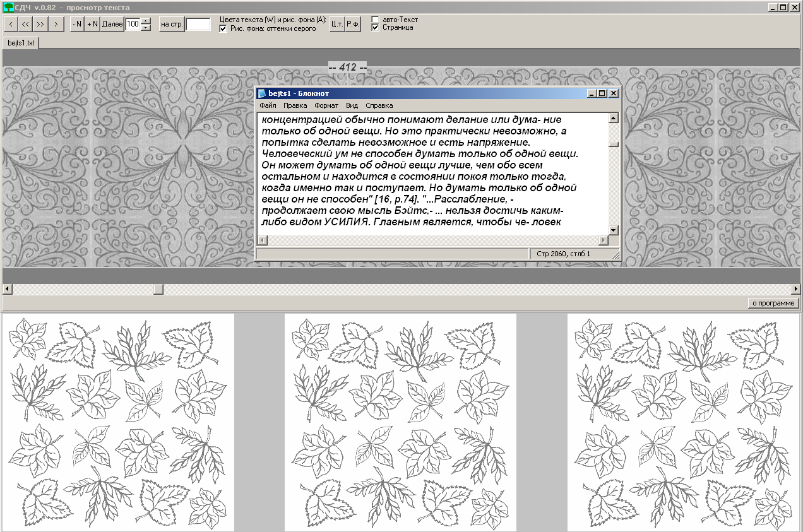
Task: Toggle the 'Рис. фона: оттенки серого' checkbox
Action: pyautogui.click(x=223, y=28)
